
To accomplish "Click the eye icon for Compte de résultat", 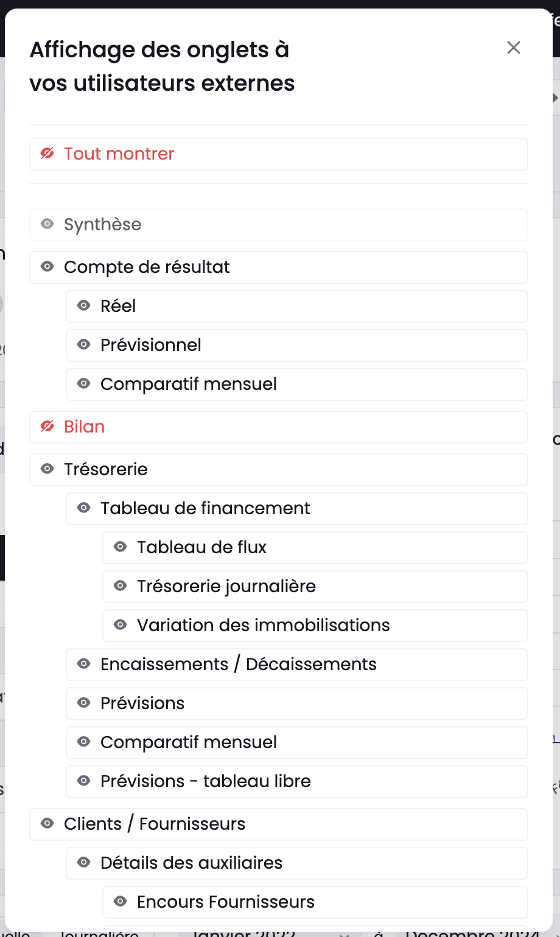I will click(47, 267).
